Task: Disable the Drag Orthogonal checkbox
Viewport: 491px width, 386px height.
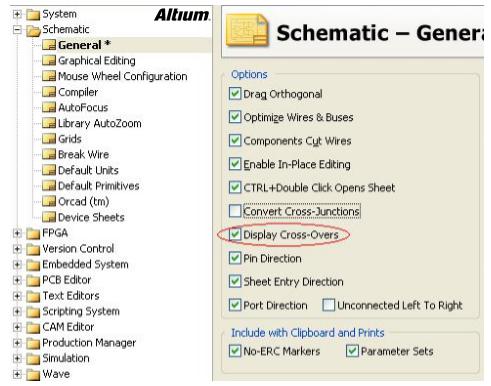Action: tap(235, 94)
